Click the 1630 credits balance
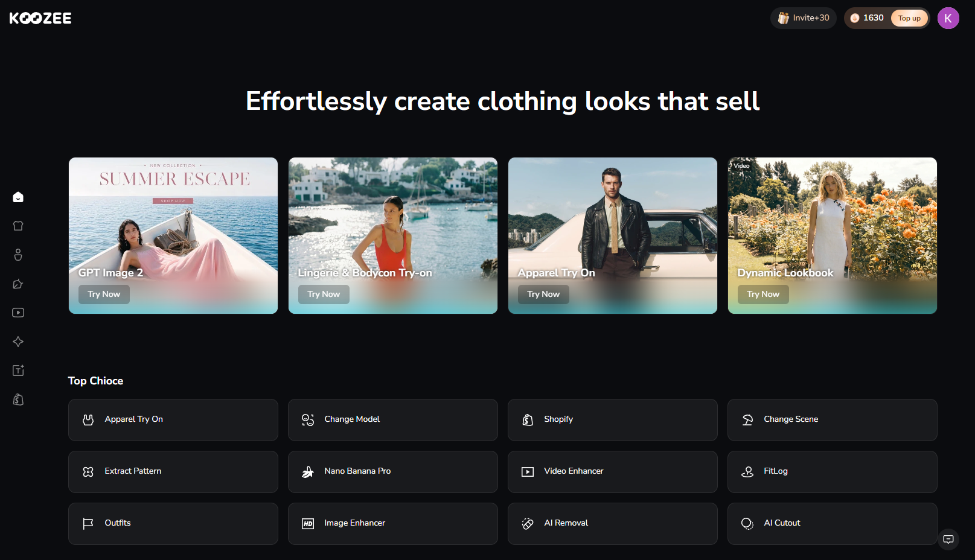975x560 pixels. (873, 18)
